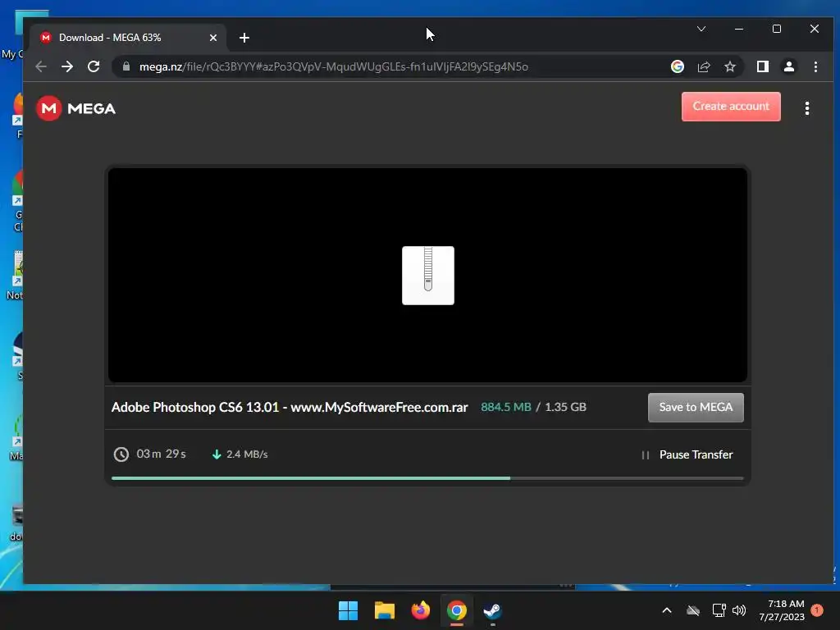Click the download progress bar

click(x=427, y=478)
